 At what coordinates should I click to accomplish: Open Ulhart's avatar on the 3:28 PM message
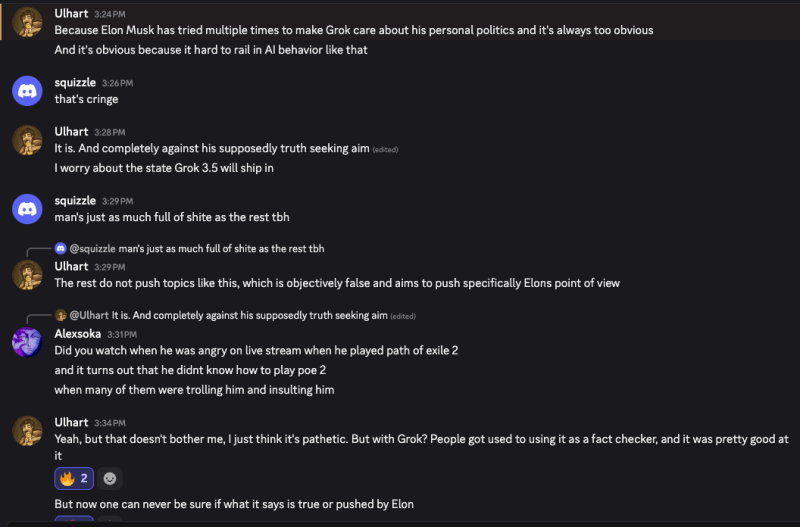coord(27,140)
